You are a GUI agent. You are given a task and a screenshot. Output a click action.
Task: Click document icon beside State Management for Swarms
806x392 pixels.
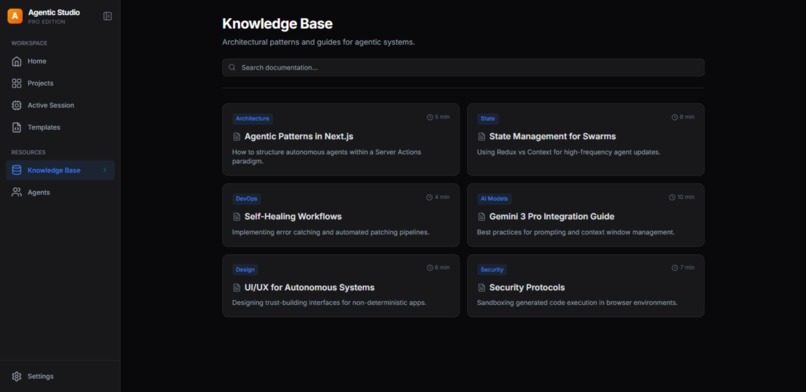pyautogui.click(x=482, y=137)
